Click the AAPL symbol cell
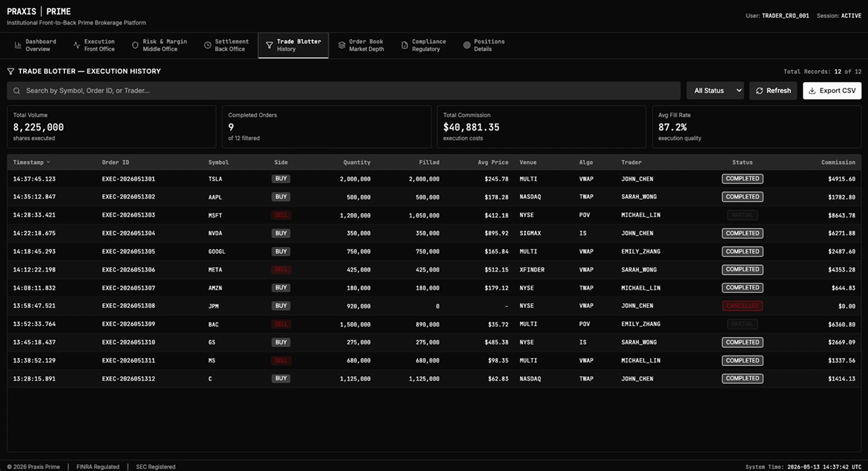868x471 pixels. tap(215, 197)
